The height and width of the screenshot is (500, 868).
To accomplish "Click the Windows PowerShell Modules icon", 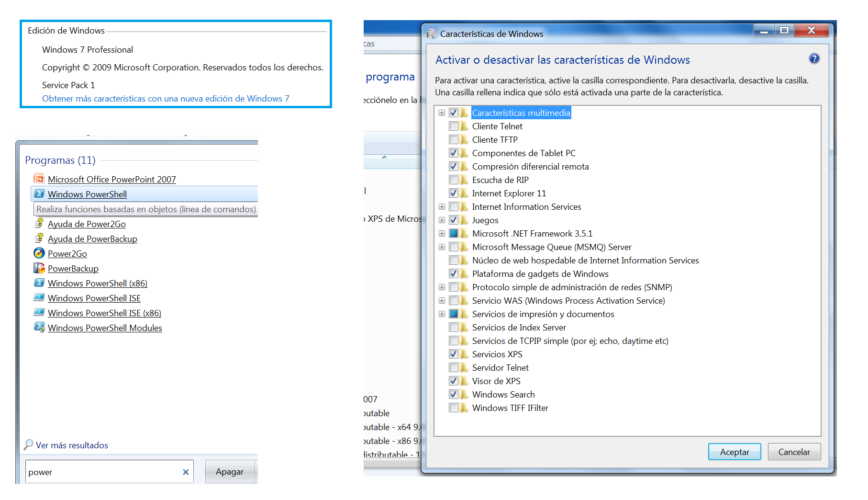I will [39, 328].
